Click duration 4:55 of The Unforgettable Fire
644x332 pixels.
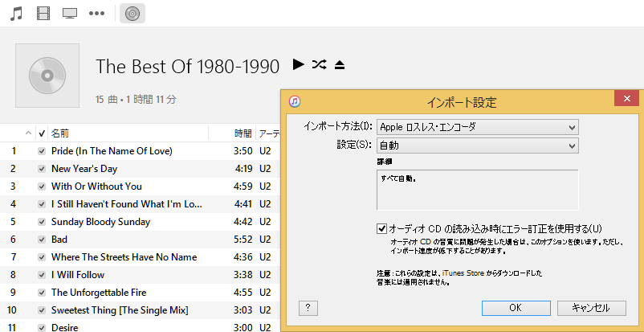click(243, 293)
